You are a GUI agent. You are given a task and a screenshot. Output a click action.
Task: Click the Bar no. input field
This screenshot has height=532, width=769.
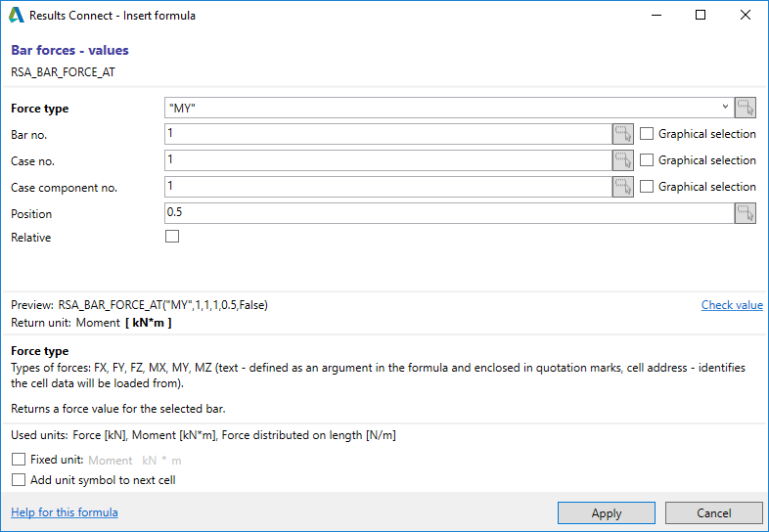[x=387, y=134]
